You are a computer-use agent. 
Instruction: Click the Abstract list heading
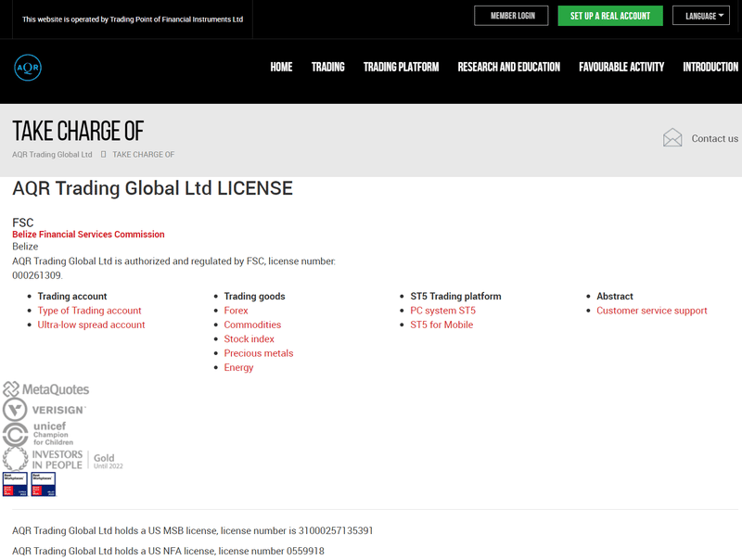(x=615, y=297)
